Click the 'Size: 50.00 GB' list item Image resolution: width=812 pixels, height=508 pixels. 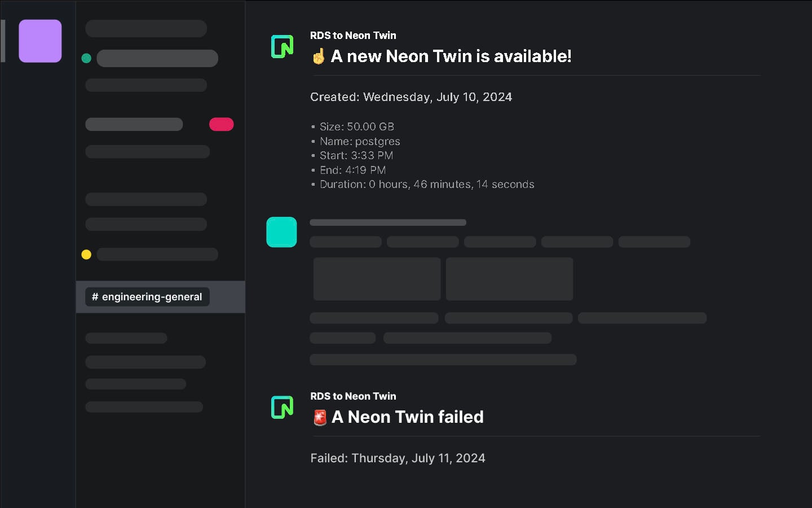[357, 127]
